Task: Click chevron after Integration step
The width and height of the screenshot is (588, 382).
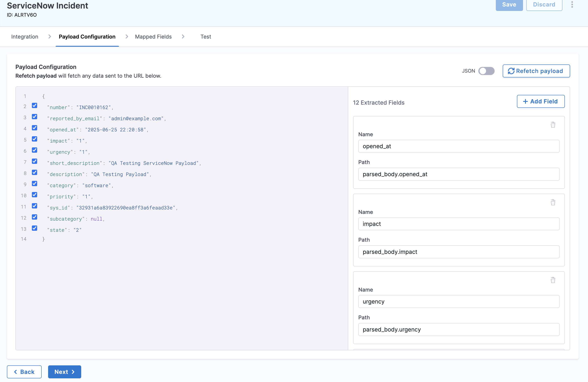Action: click(50, 36)
